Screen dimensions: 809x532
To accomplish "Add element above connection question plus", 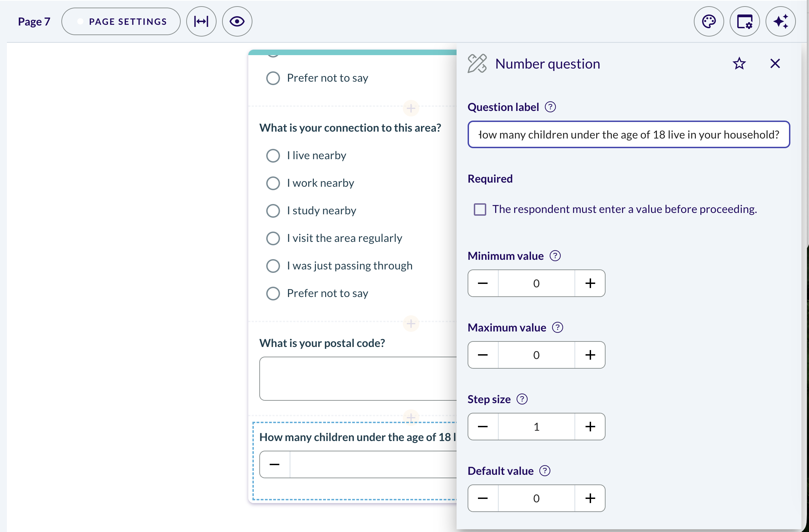I will (411, 109).
